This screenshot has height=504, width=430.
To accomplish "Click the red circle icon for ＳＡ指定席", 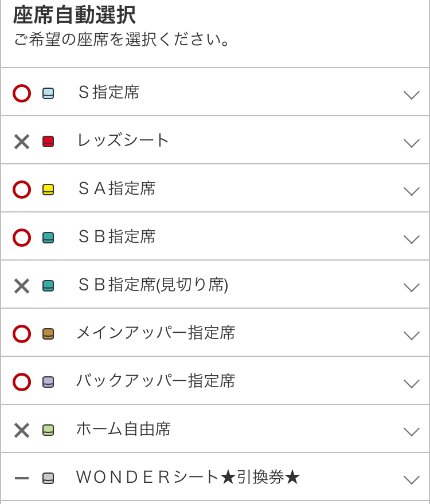I will [x=22, y=190].
